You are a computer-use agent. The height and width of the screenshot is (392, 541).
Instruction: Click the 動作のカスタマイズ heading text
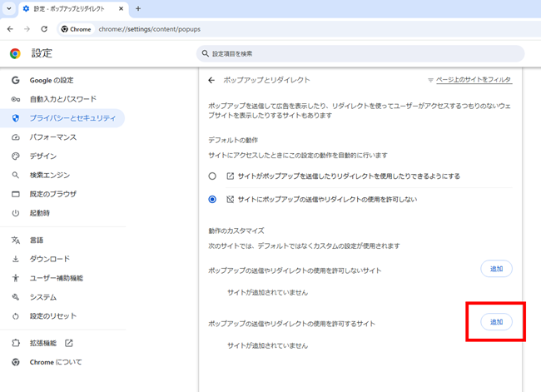pos(236,231)
